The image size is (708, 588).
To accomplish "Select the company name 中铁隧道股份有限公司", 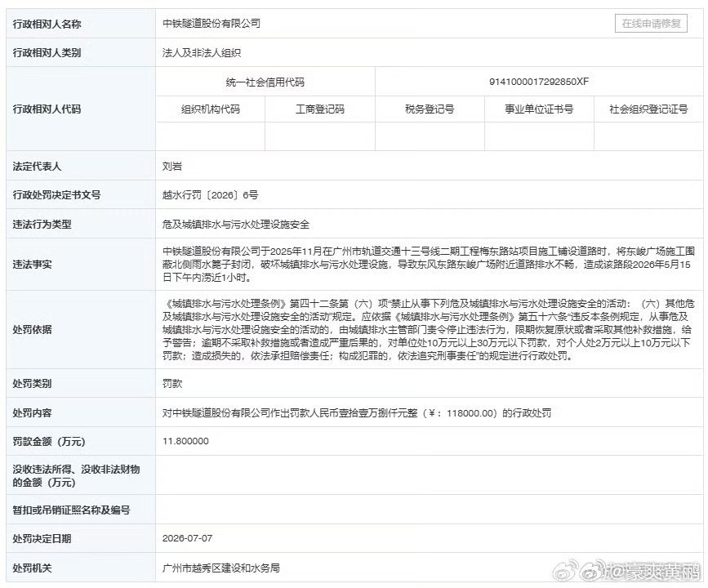I will (x=212, y=24).
